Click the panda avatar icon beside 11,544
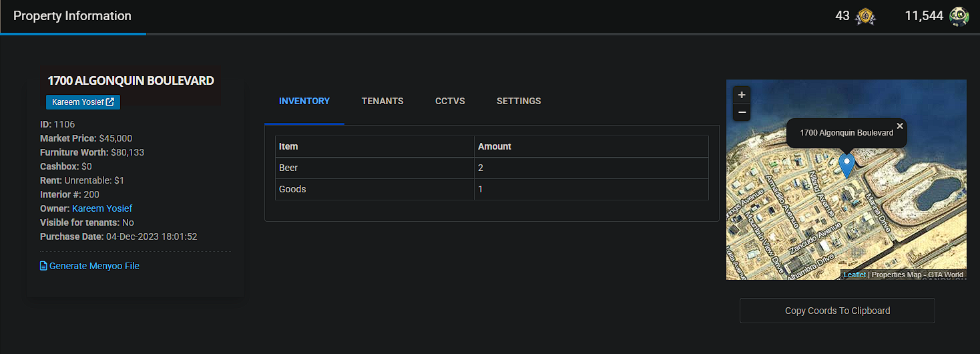 (959, 16)
